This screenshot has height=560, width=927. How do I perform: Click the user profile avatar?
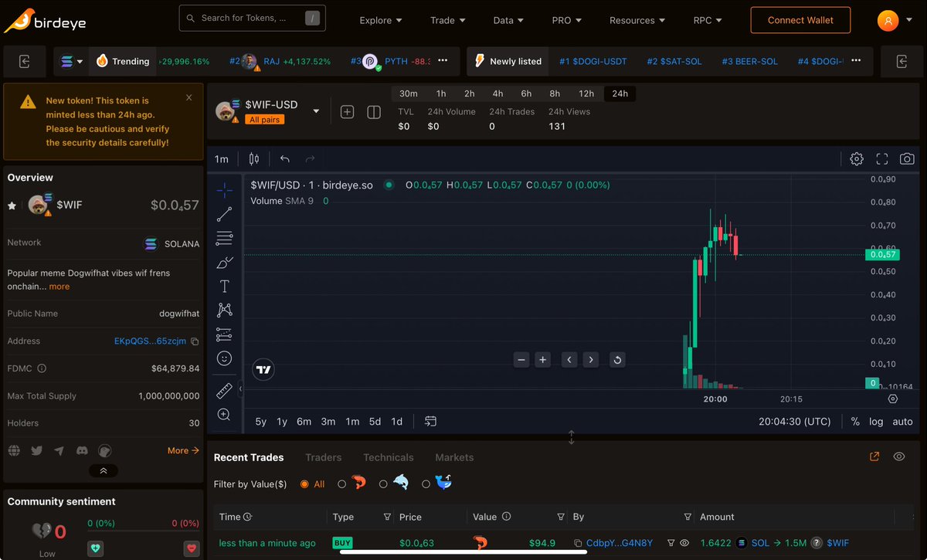[x=888, y=20]
